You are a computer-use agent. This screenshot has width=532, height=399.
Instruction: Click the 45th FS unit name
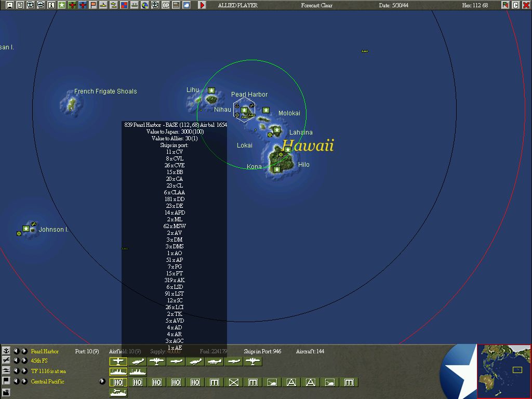click(x=39, y=361)
